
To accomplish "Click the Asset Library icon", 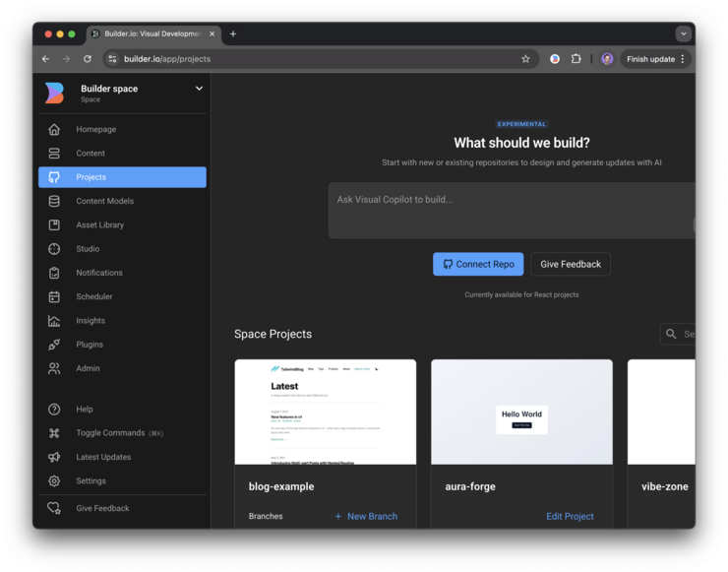I will tap(54, 224).
